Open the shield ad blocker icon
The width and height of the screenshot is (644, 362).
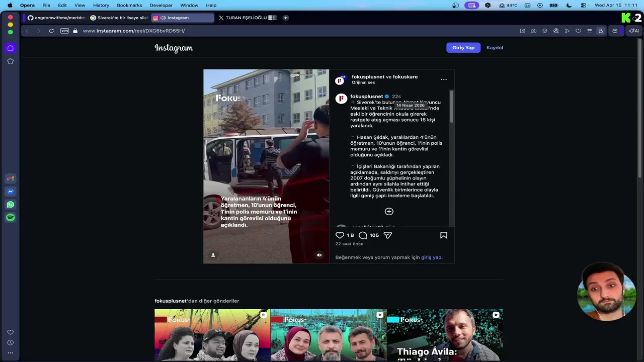click(545, 31)
